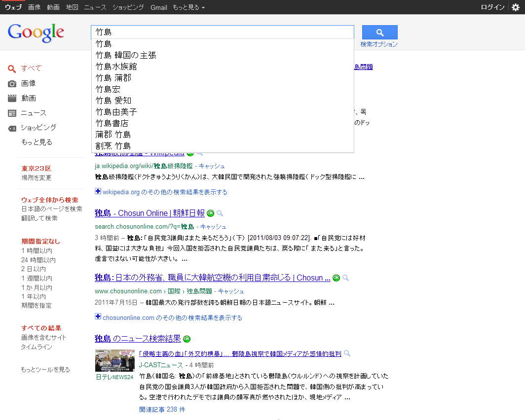Open 関連記事 238 件 link
Image resolution: width=525 pixels, height=420 pixels.
click(x=162, y=409)
